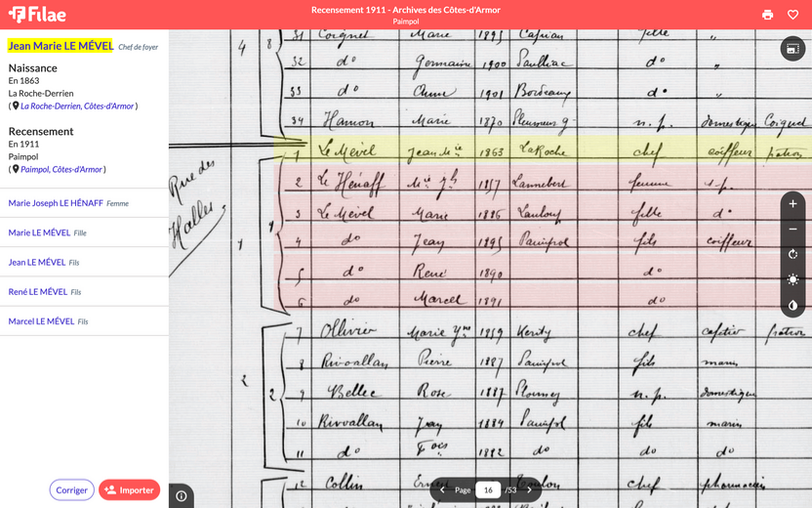The height and width of the screenshot is (508, 812).
Task: Open La Roche-Derrien birthplace link
Action: coord(77,106)
